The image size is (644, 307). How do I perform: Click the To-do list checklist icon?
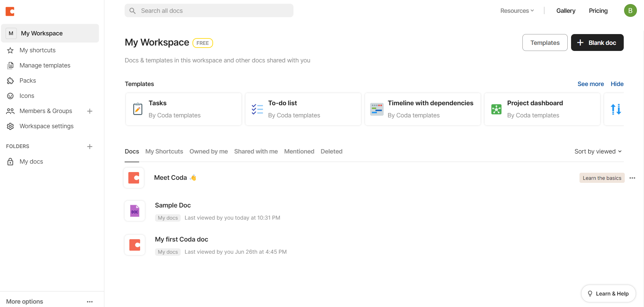click(x=257, y=109)
